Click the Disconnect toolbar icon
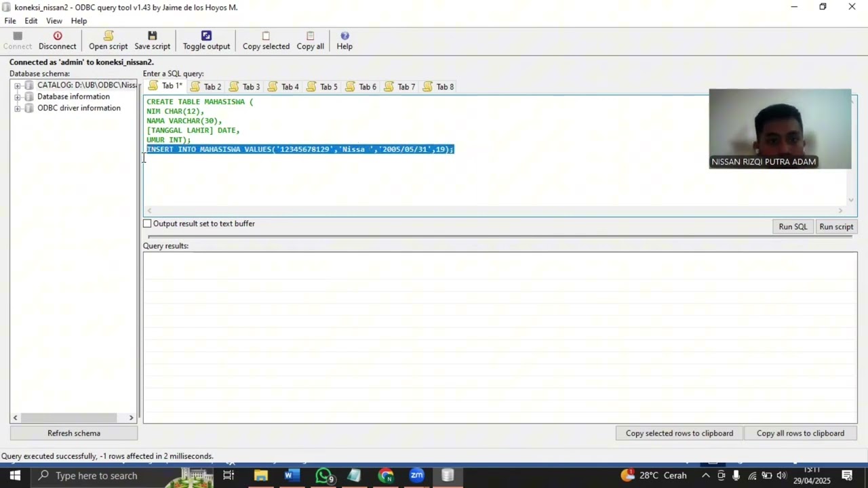The height and width of the screenshot is (488, 868). pos(58,41)
